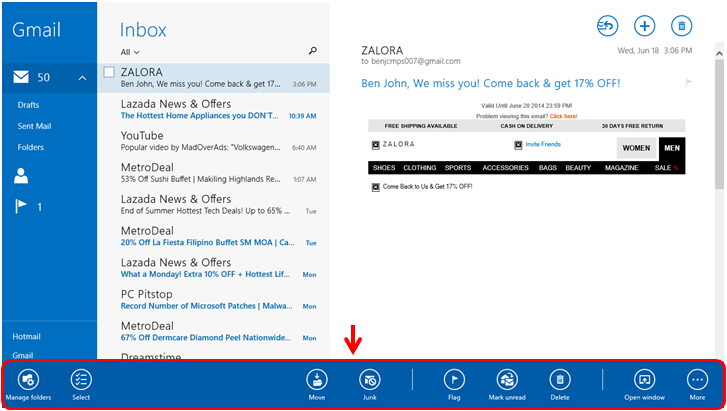Screen dimensions: 727x411
Task: Click the broken ZALORA logo image
Action: coord(376,145)
